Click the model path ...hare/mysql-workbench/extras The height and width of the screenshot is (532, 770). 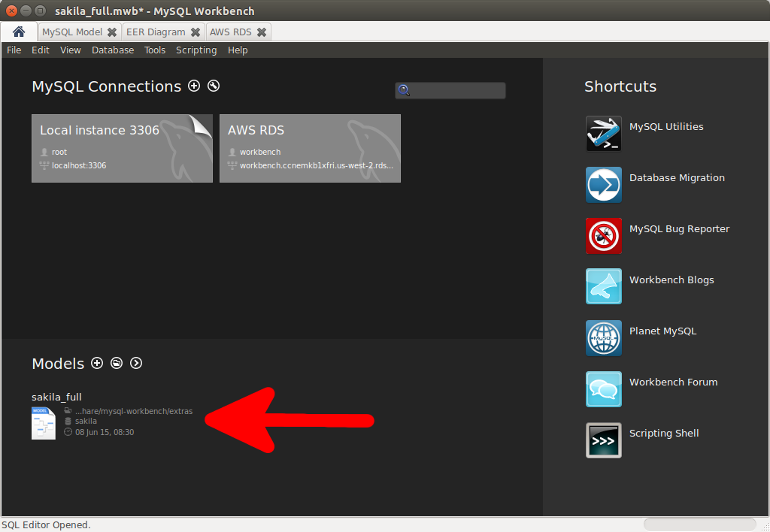click(134, 411)
